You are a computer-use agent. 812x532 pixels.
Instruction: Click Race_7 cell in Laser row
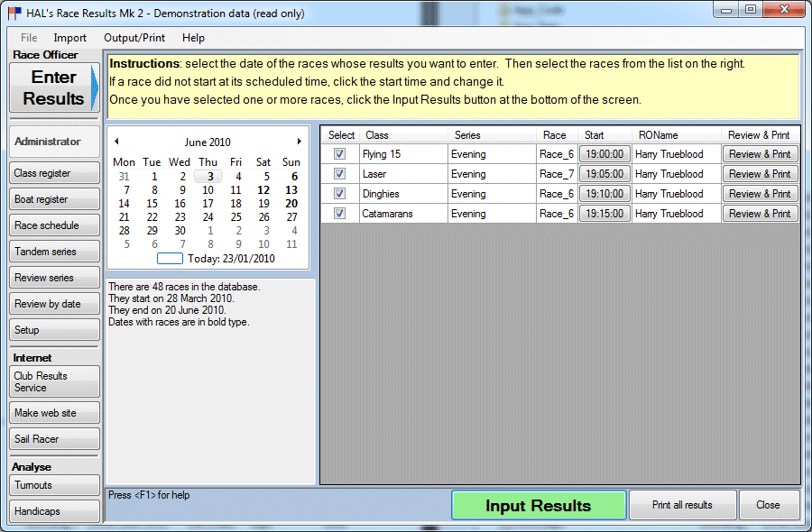pyautogui.click(x=557, y=173)
